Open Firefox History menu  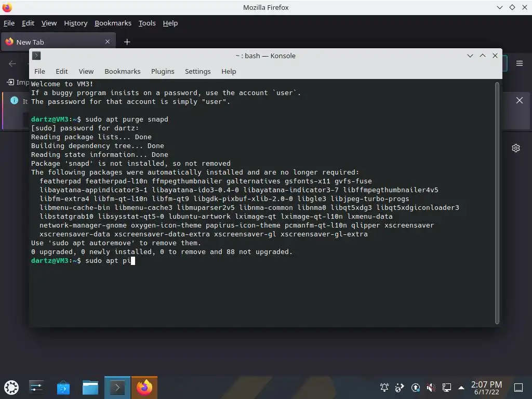76,23
